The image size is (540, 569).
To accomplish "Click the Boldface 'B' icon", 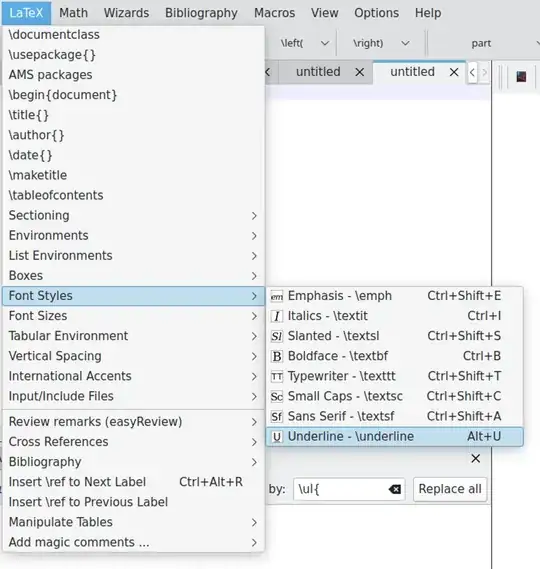I will (x=277, y=356).
